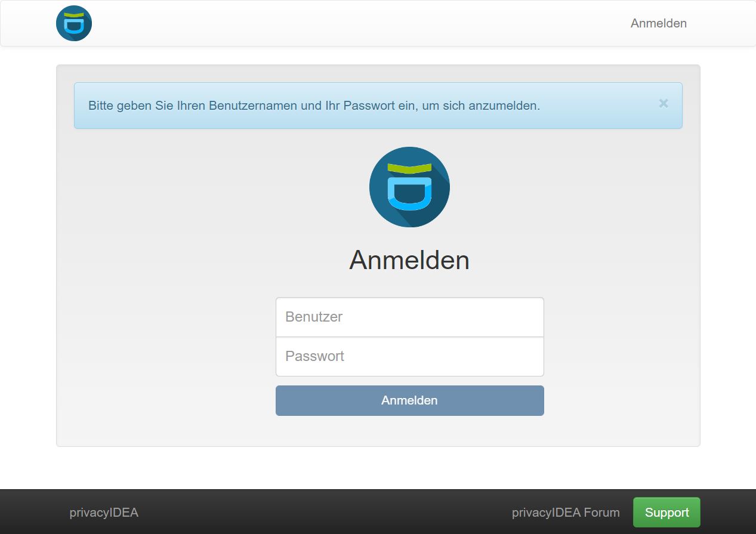Click empty space in the top navigation bar
756x534 pixels.
(358, 23)
